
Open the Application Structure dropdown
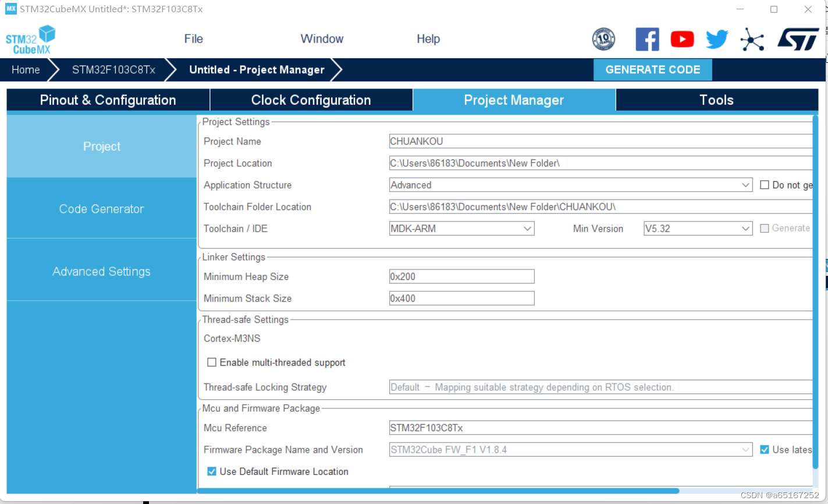[571, 185]
